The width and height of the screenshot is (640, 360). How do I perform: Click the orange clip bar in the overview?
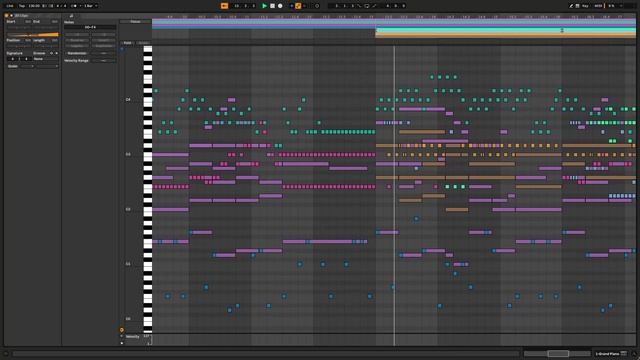click(505, 36)
